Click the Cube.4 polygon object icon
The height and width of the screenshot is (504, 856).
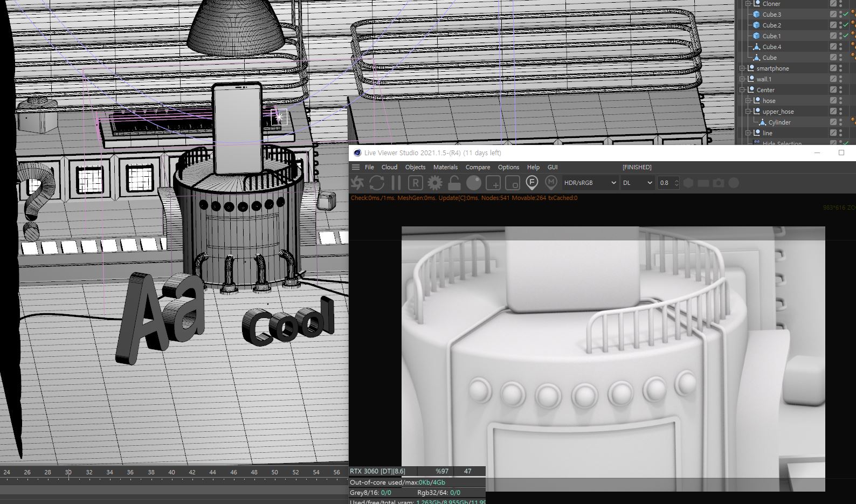point(756,47)
